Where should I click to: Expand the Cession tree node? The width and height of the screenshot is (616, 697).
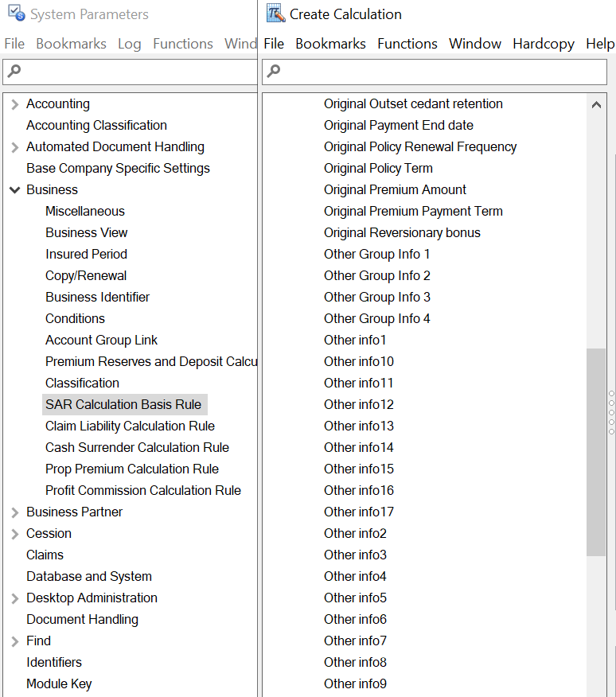click(x=14, y=533)
